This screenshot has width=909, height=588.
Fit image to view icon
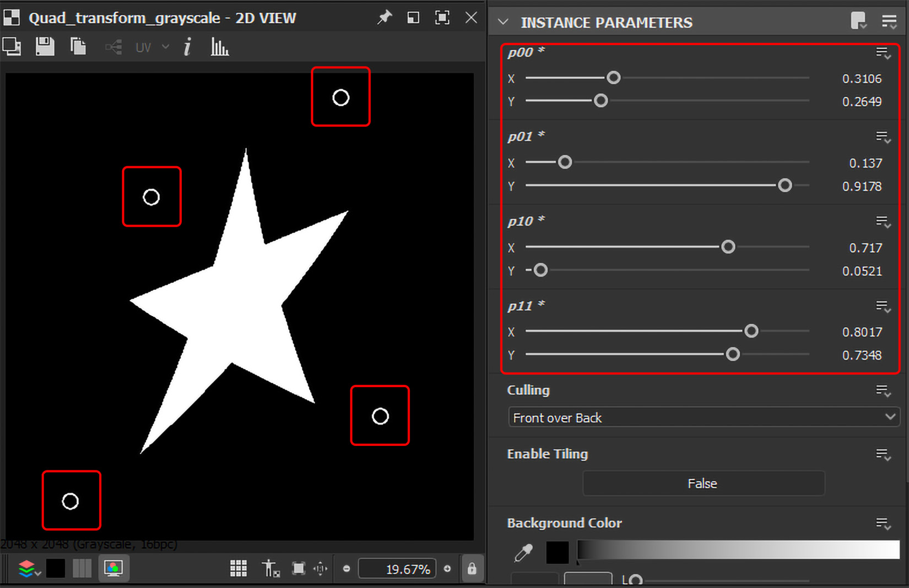coord(298,568)
